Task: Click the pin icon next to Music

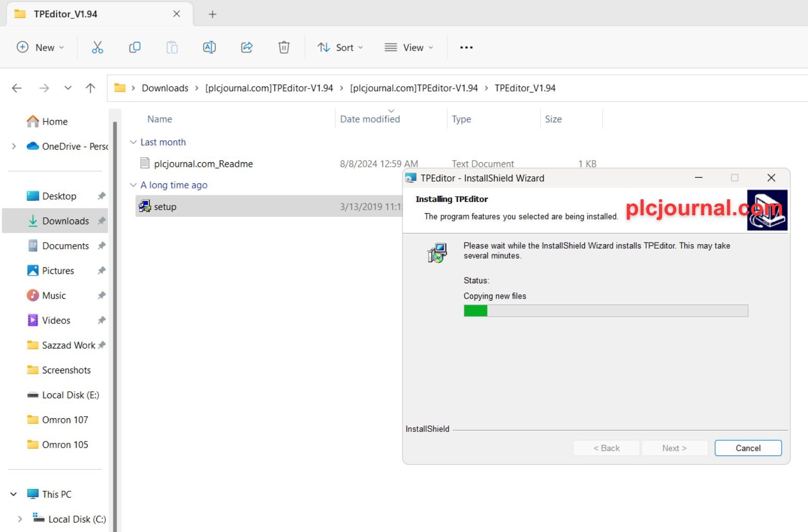Action: pyautogui.click(x=102, y=296)
